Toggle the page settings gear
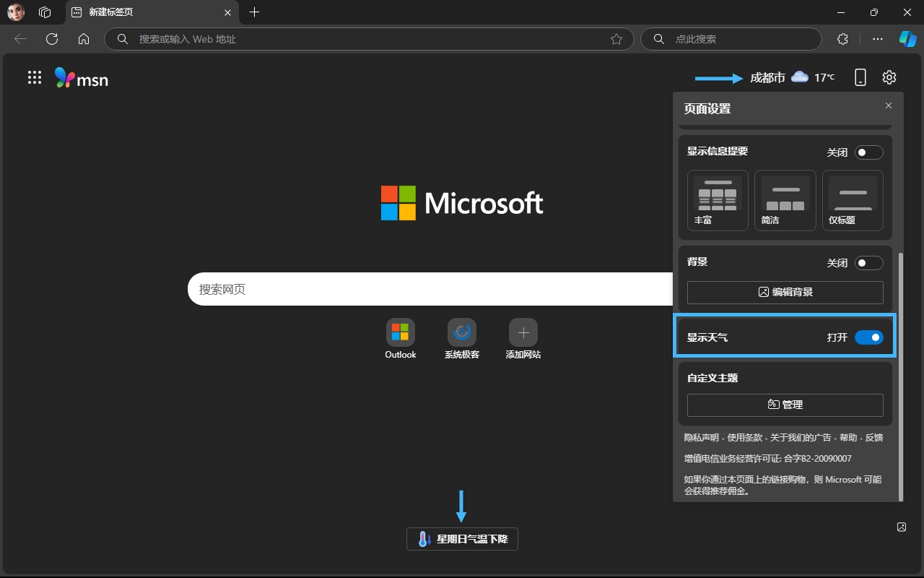 [889, 77]
